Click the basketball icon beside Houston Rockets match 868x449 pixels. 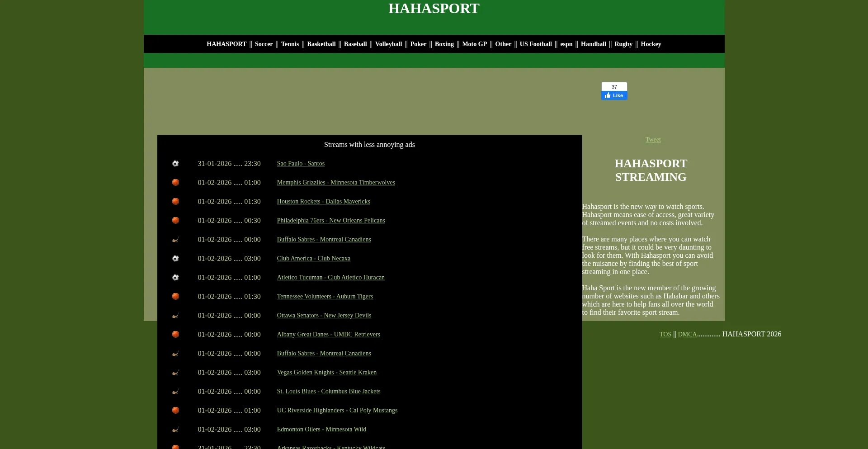point(175,202)
